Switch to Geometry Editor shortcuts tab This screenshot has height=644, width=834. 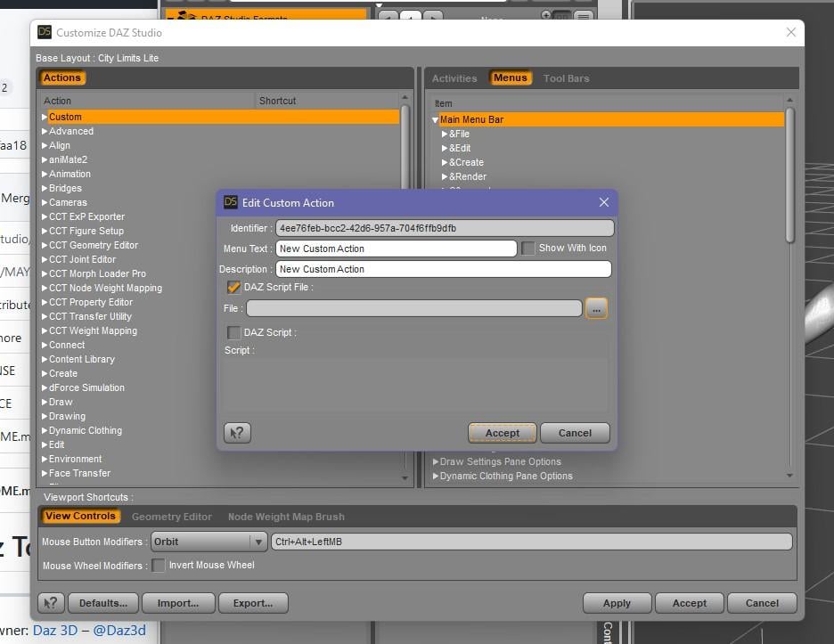pos(171,517)
